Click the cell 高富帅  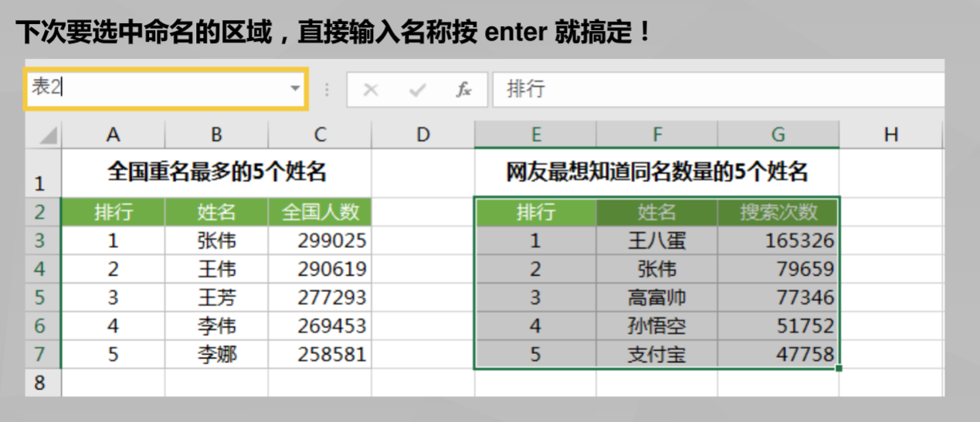tap(656, 298)
